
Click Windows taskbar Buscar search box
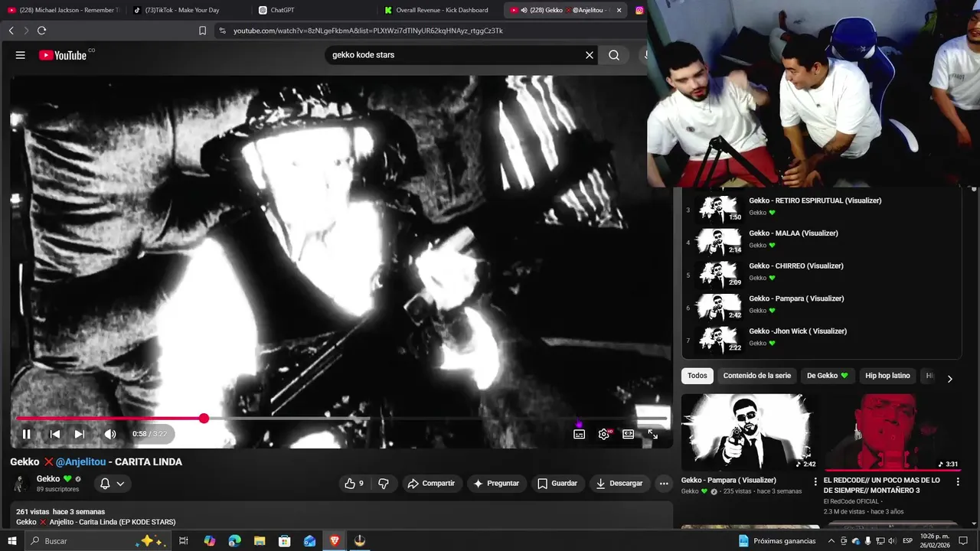click(x=96, y=541)
